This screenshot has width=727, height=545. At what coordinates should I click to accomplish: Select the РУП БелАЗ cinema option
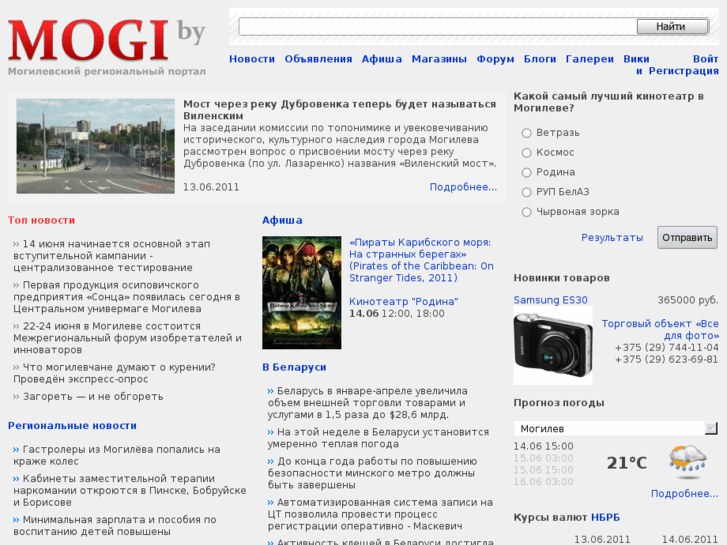[526, 192]
